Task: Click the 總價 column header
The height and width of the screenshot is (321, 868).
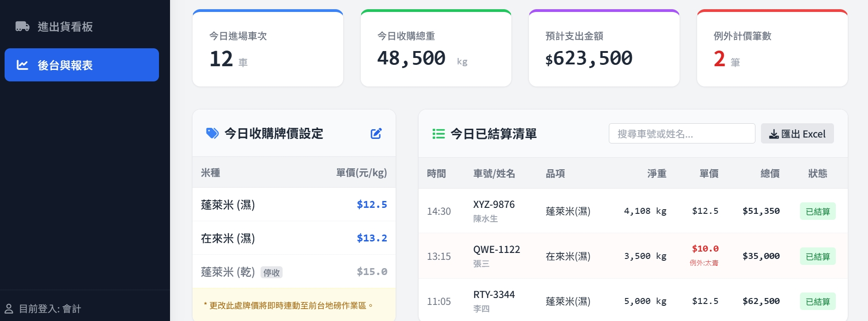Action: click(770, 173)
